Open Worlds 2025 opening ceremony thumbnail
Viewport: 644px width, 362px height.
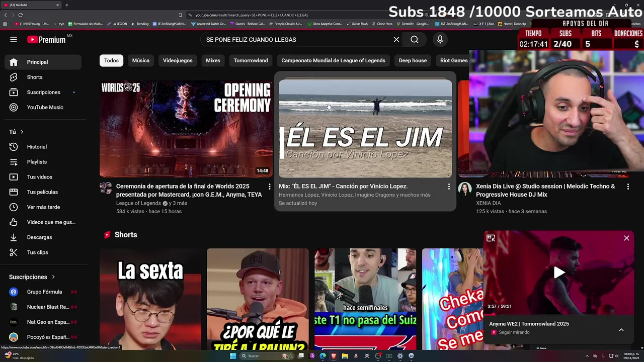[x=186, y=129]
